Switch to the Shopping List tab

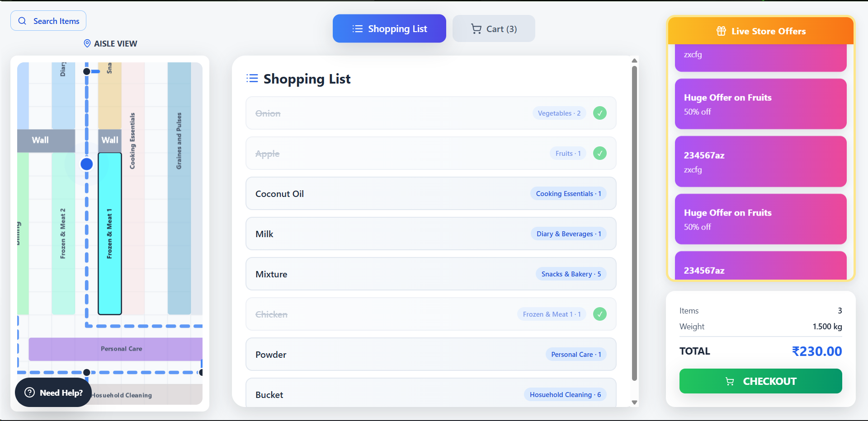point(389,28)
